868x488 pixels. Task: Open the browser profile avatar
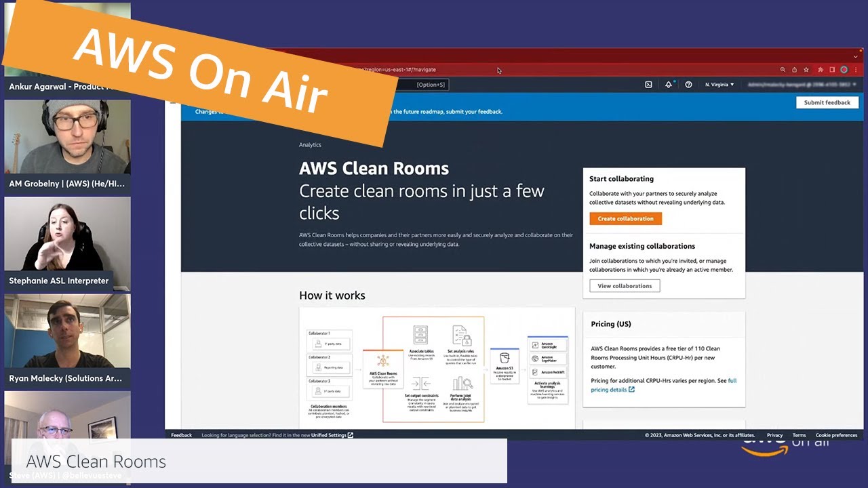point(844,70)
